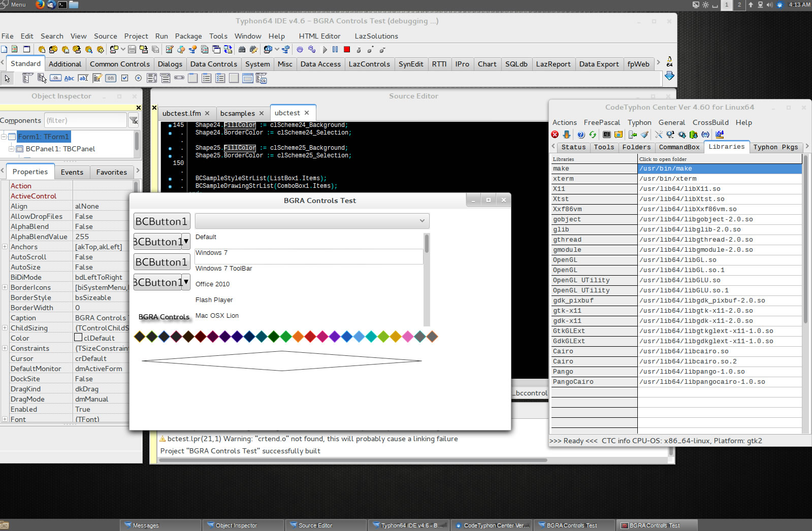This screenshot has width=812, height=531.
Task: Switch to the Common Controls palette tab
Action: coord(120,64)
